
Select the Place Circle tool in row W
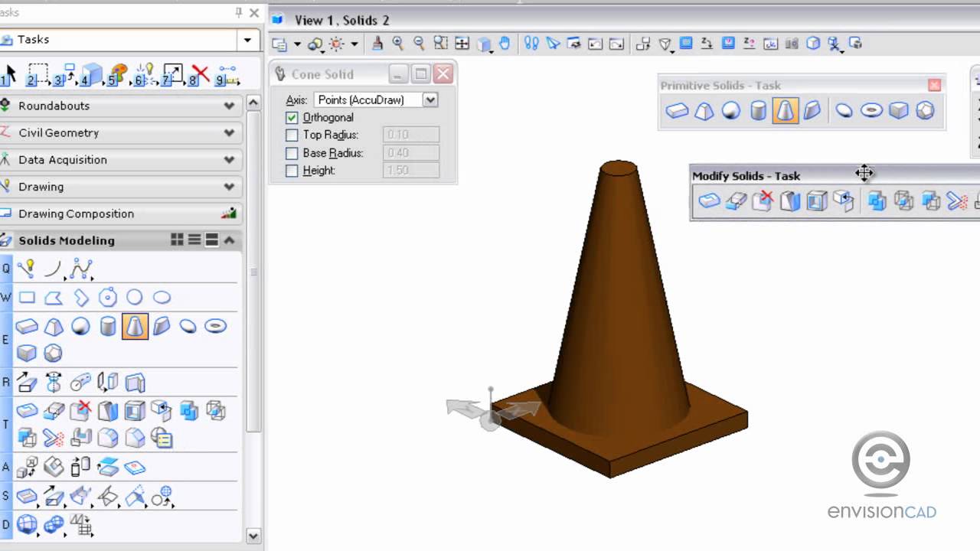click(134, 298)
